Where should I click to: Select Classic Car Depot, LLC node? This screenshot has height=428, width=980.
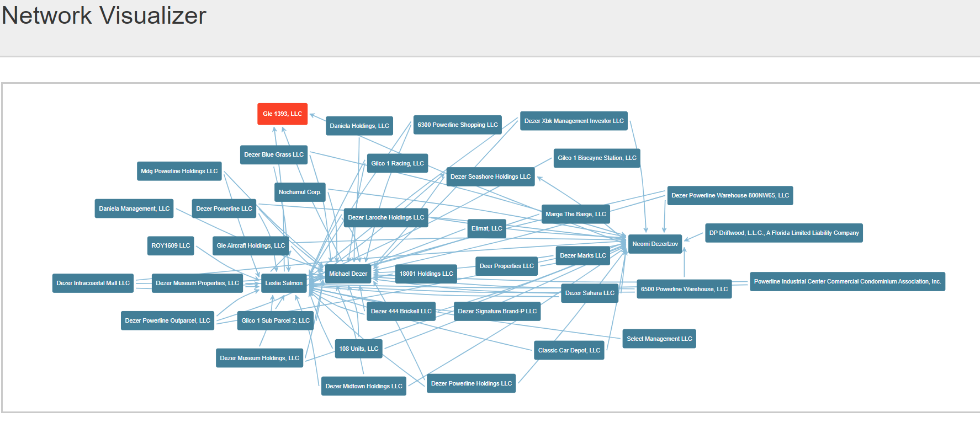point(569,350)
